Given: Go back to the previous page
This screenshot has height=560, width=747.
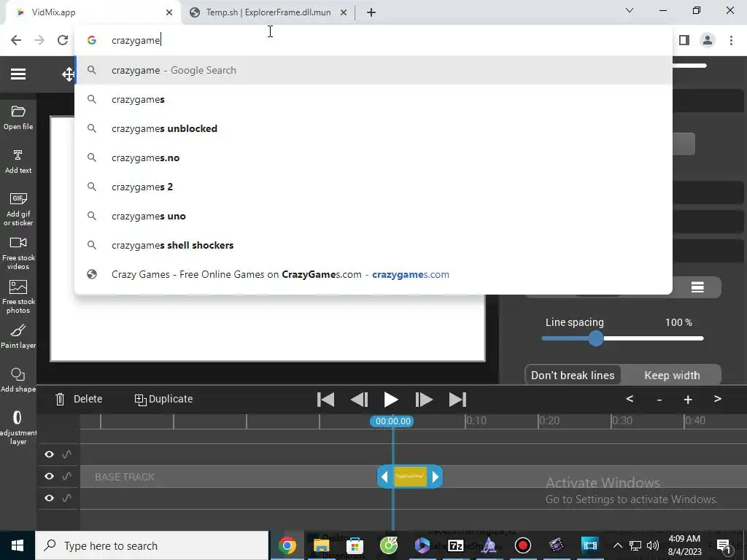Looking at the screenshot, I should pyautogui.click(x=16, y=40).
